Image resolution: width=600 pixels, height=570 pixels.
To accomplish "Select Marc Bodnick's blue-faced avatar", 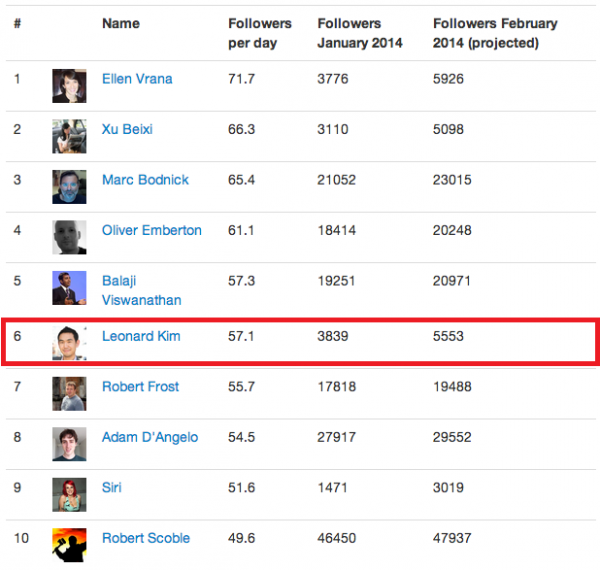I will pyautogui.click(x=69, y=187).
